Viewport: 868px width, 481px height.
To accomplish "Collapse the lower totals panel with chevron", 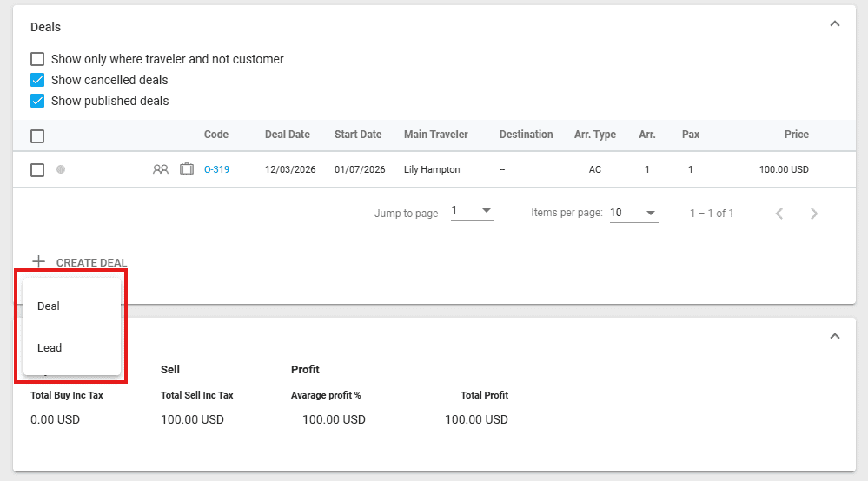I will pos(834,336).
